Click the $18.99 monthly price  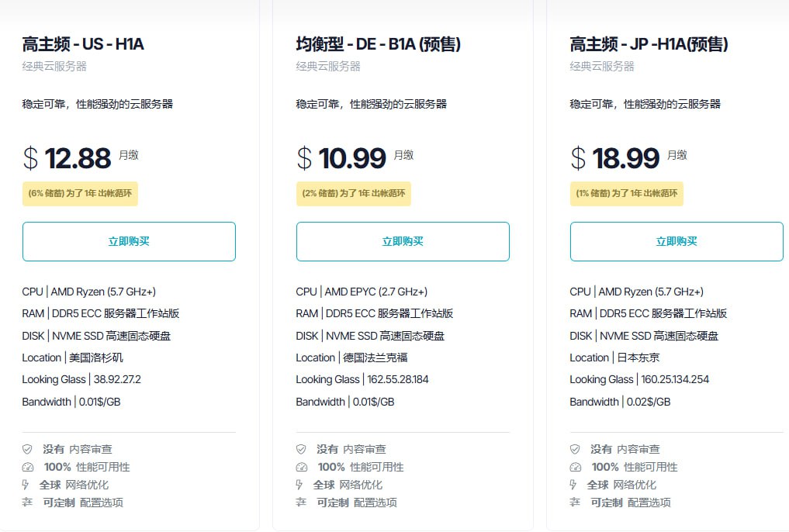(x=625, y=158)
